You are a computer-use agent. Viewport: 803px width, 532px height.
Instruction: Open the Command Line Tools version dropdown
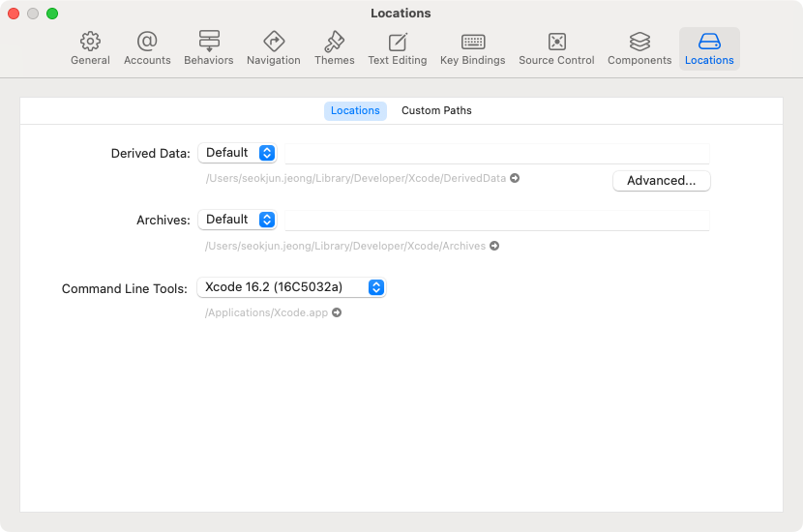[291, 287]
